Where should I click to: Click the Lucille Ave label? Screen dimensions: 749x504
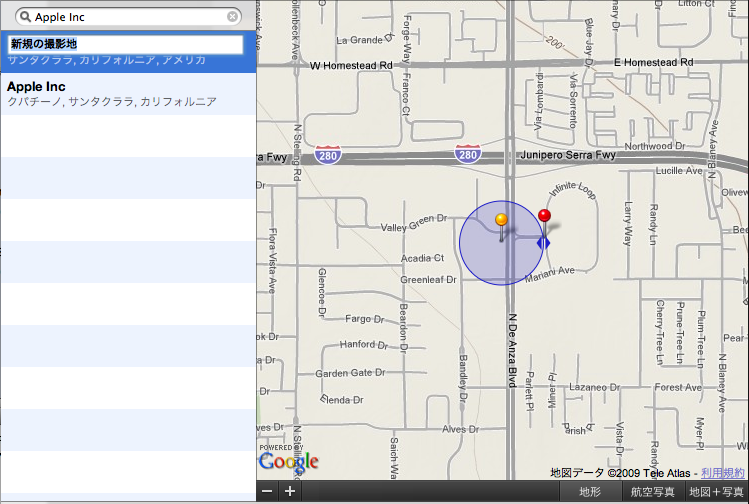click(x=679, y=171)
